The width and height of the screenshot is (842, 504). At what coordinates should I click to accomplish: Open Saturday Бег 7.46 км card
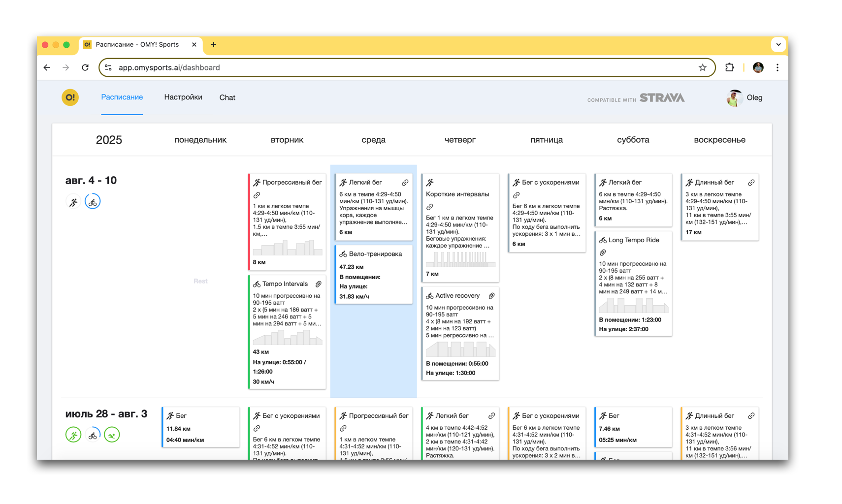point(633,427)
